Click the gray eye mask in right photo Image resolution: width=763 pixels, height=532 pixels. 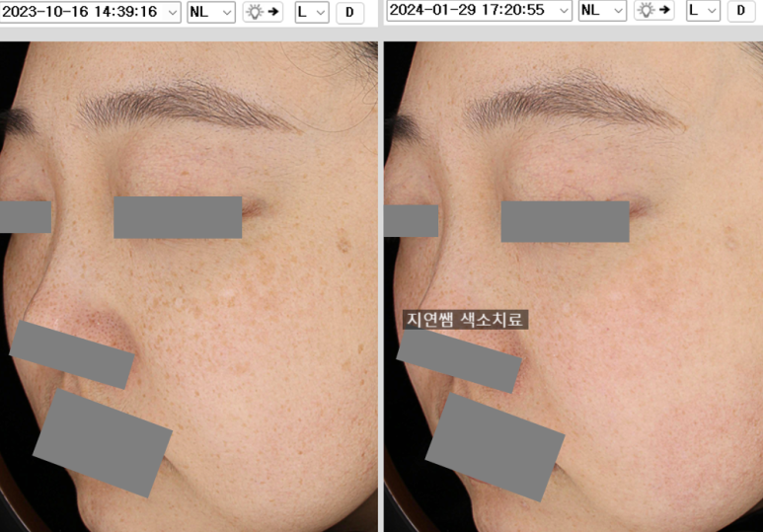[565, 222]
